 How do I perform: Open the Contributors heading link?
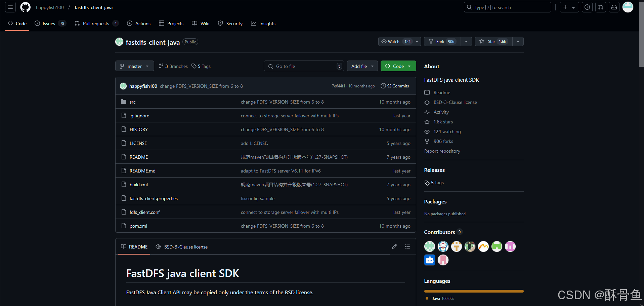pos(443,232)
